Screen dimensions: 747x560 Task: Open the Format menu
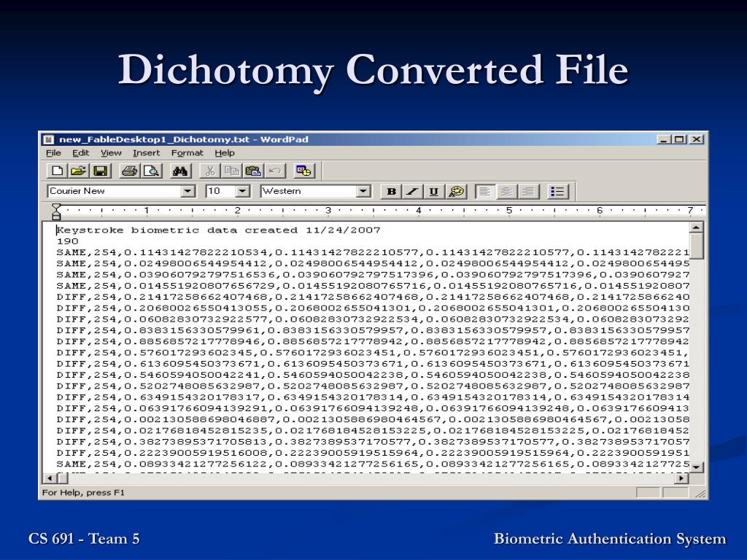pos(187,153)
